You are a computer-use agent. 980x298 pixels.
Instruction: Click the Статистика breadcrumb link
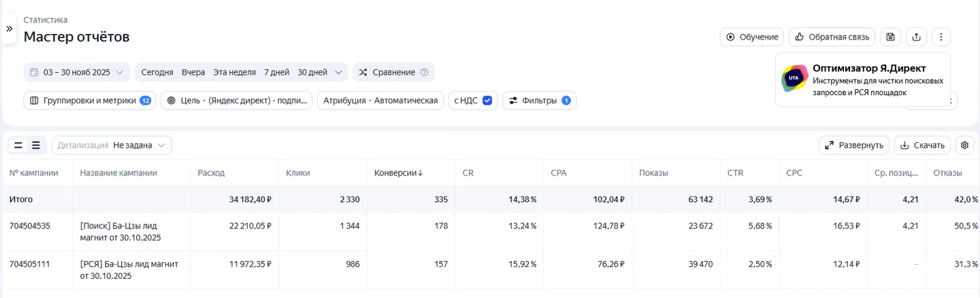point(46,20)
